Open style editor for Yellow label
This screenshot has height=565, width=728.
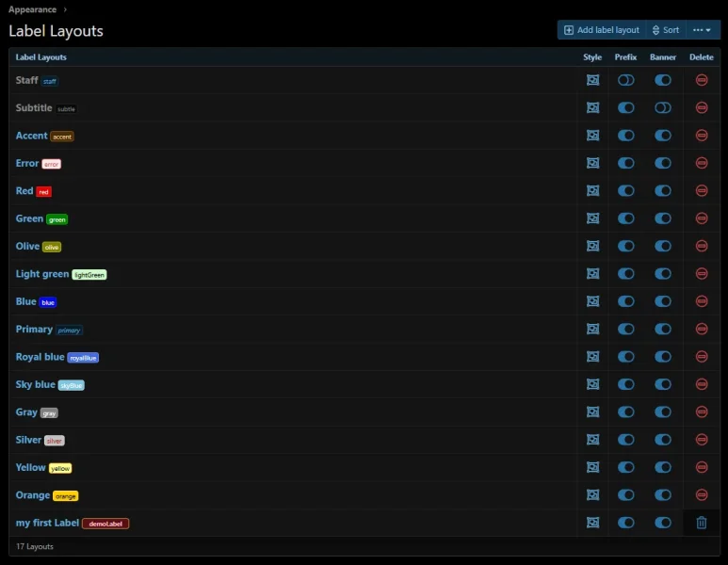point(592,467)
